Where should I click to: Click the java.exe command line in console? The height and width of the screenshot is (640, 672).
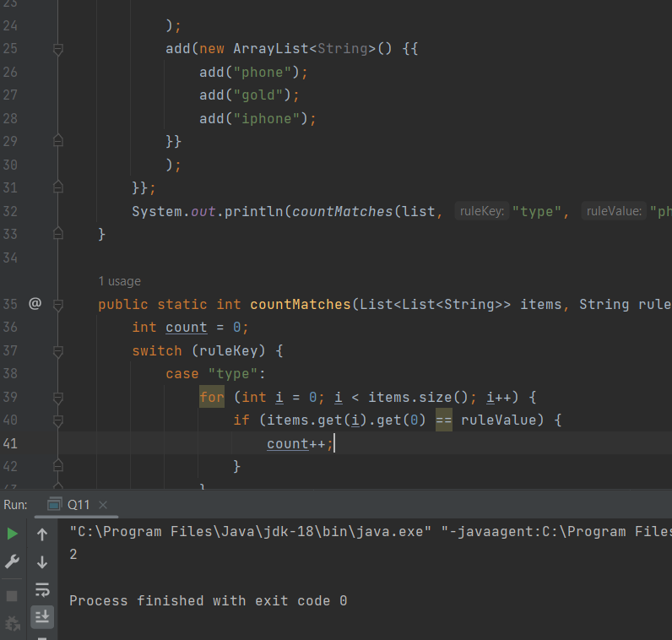pyautogui.click(x=371, y=532)
